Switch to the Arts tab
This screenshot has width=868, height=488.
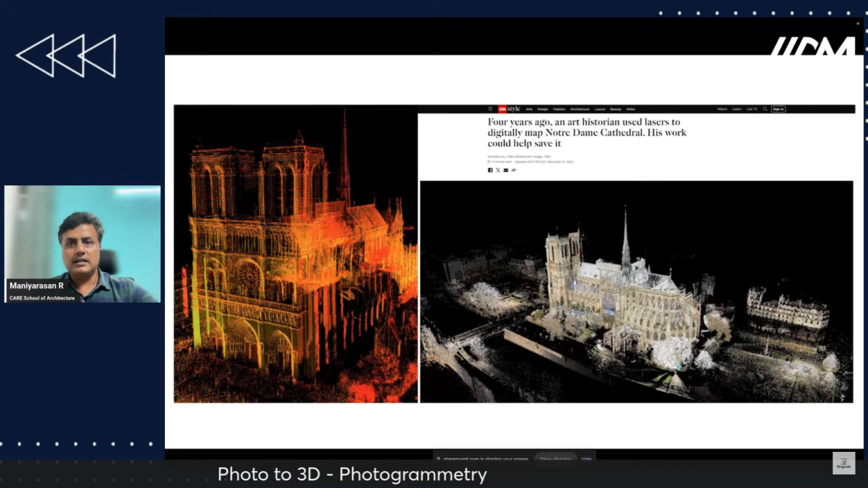pyautogui.click(x=528, y=109)
